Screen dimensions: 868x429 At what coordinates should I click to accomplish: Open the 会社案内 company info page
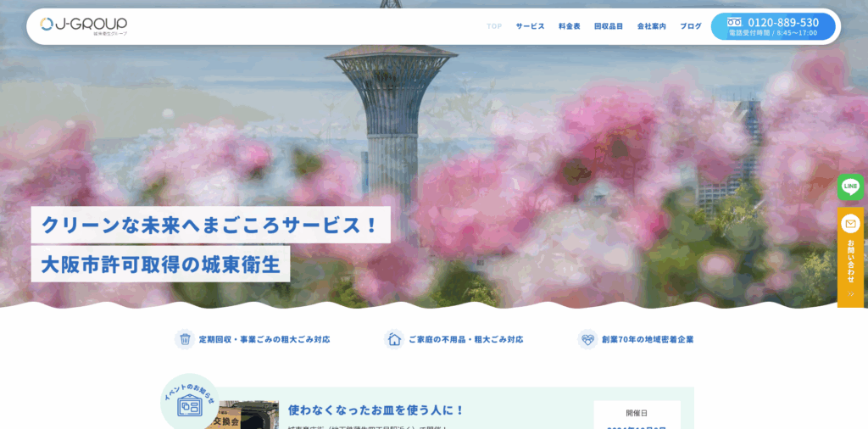pyautogui.click(x=651, y=26)
